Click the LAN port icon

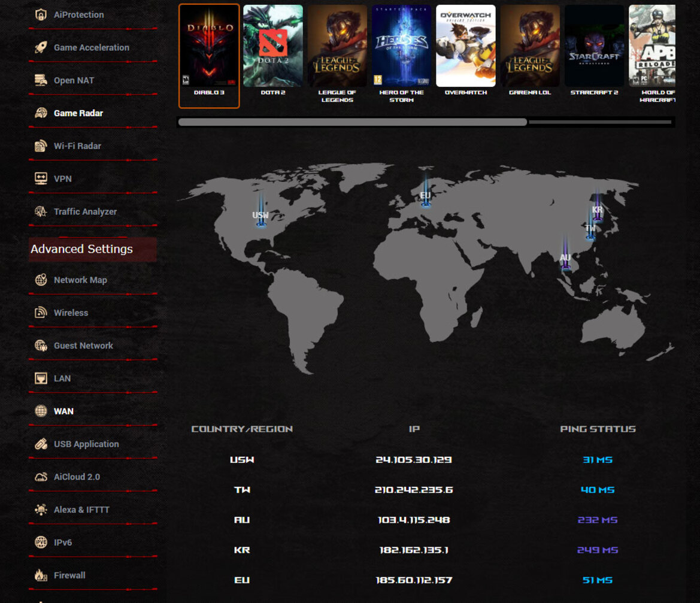41,378
